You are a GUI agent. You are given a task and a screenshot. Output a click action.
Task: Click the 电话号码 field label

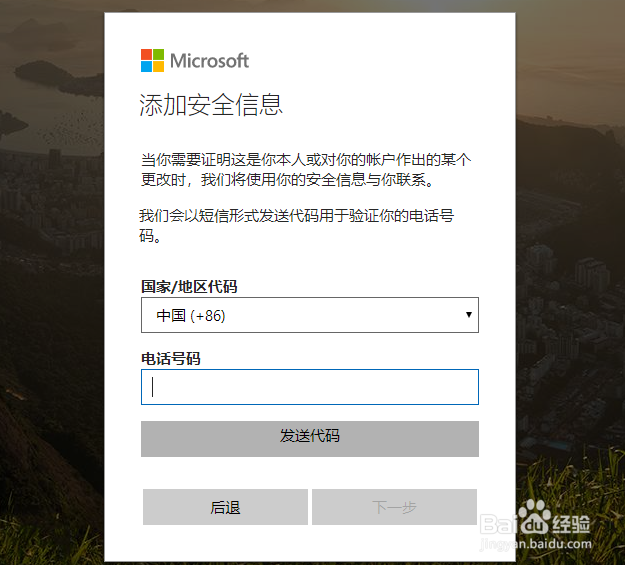click(x=170, y=358)
